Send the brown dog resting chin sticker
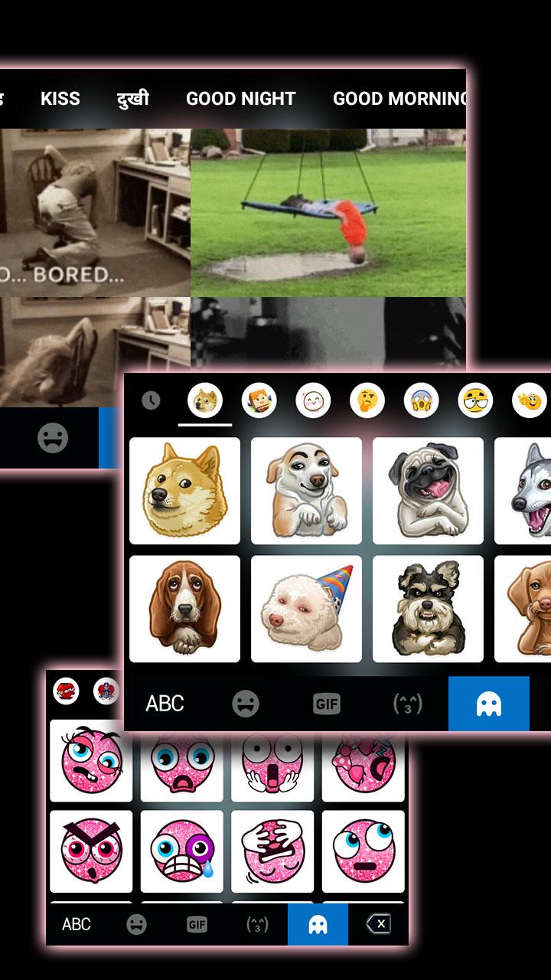 click(x=523, y=609)
